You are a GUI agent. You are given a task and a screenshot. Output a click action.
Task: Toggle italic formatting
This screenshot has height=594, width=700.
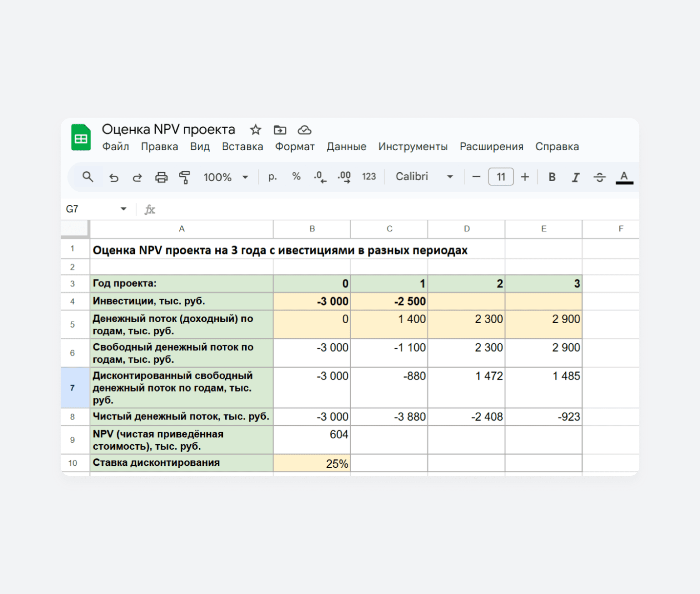[576, 177]
